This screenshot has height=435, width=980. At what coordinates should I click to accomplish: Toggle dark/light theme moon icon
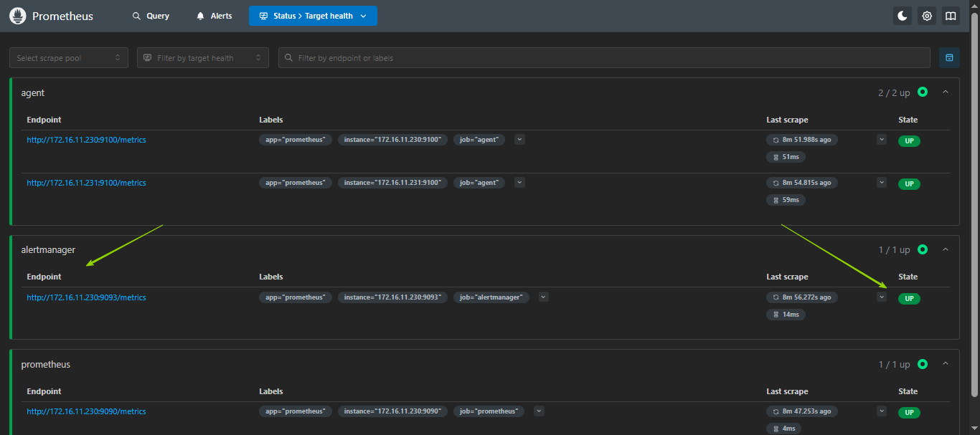[903, 16]
